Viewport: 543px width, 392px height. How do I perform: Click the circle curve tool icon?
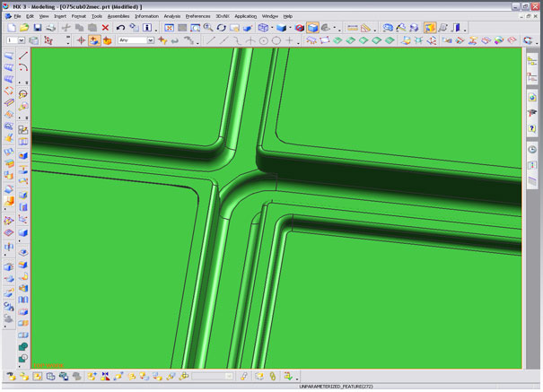(276, 40)
